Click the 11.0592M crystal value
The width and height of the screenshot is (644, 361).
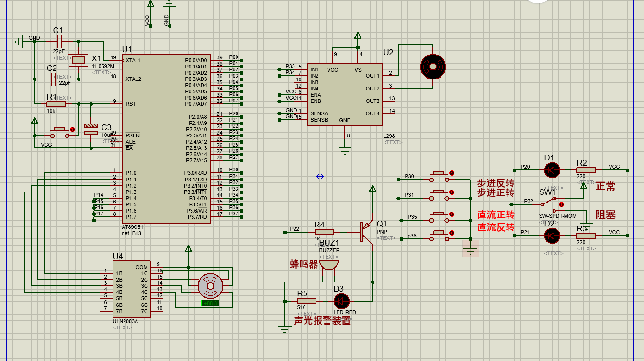point(103,66)
